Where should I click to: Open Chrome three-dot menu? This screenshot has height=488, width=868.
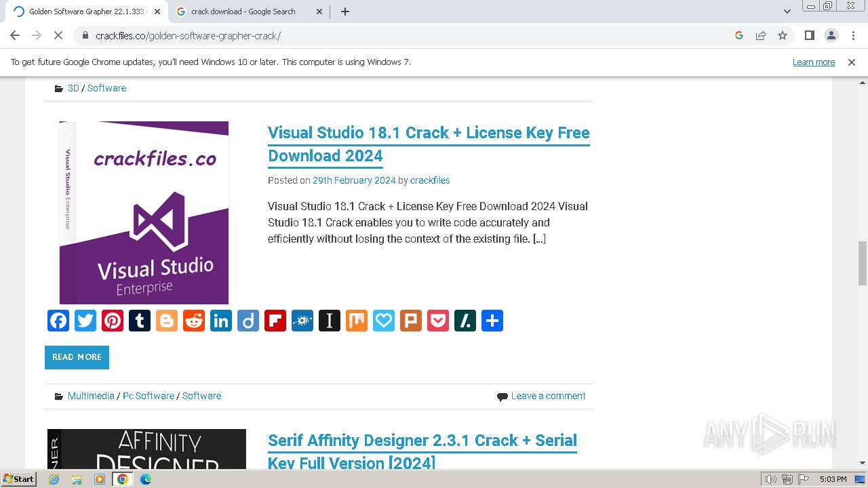point(852,35)
